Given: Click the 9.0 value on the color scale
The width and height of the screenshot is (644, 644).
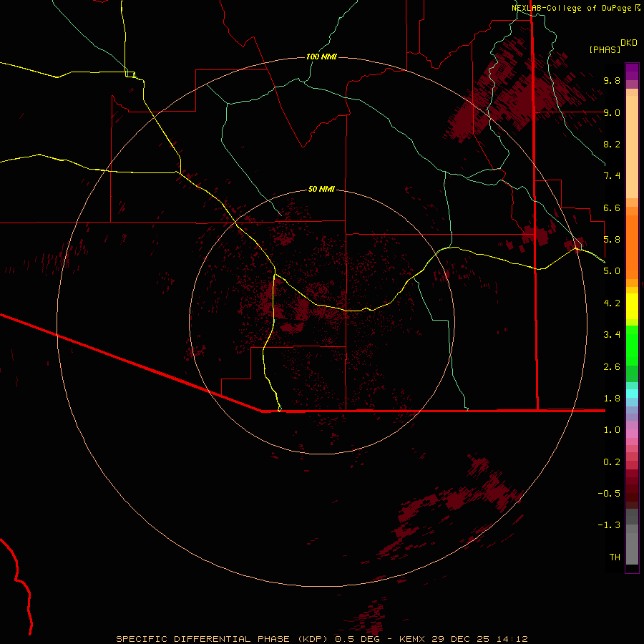Looking at the screenshot, I should pos(612,112).
